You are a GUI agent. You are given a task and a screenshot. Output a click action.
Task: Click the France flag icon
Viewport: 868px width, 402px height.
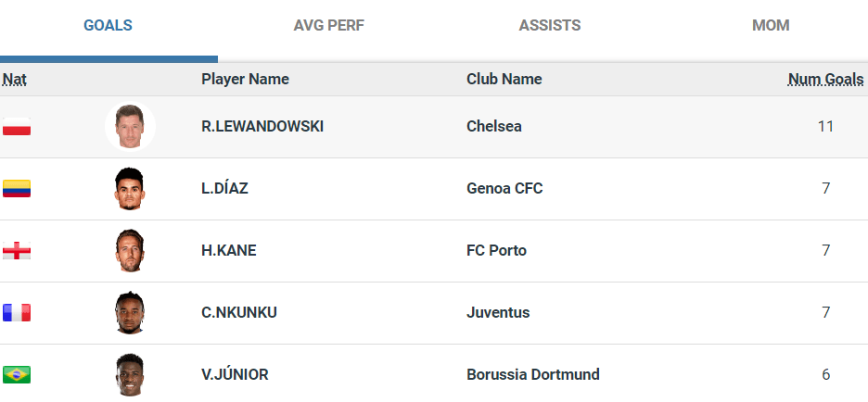coord(17,313)
